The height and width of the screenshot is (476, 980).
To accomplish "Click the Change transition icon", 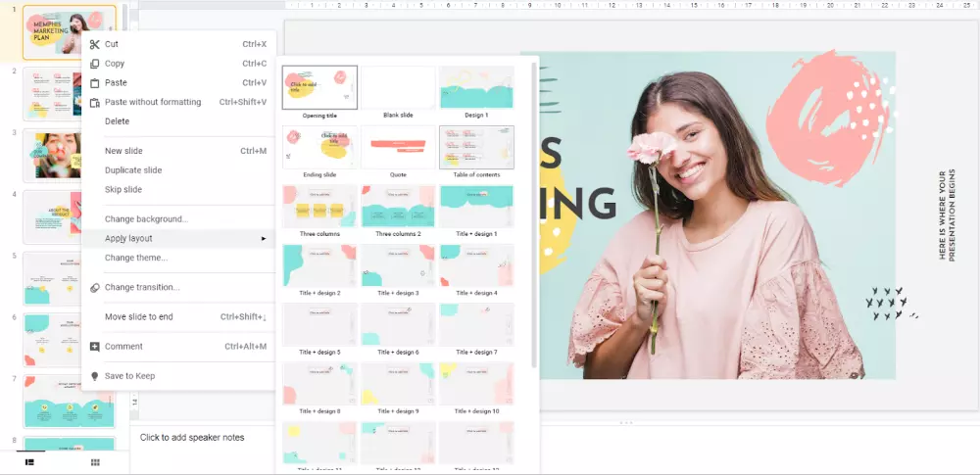I will pyautogui.click(x=94, y=287).
